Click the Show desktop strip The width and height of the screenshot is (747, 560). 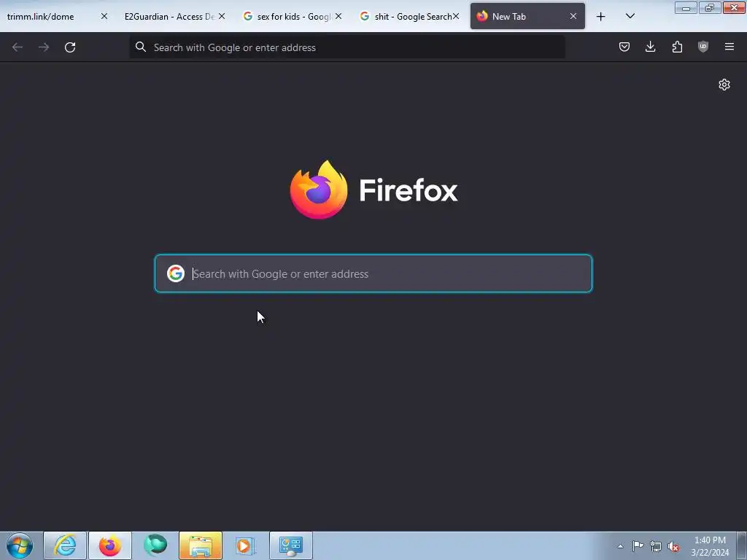[742, 545]
